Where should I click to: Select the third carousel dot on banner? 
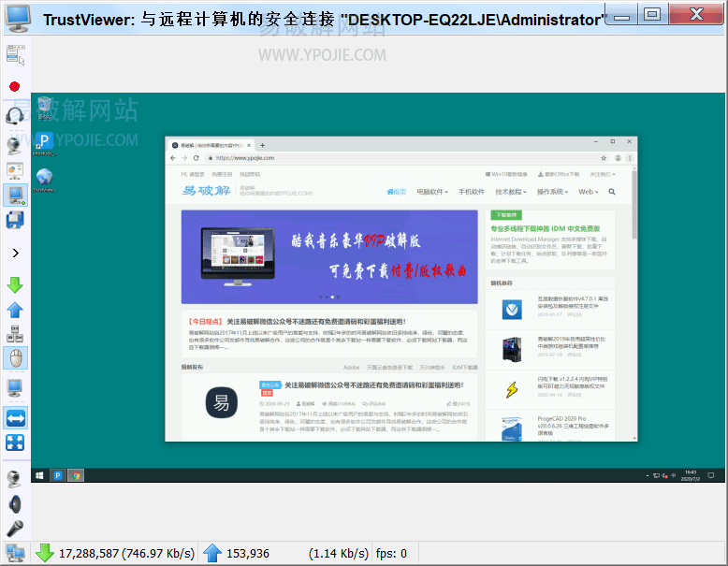(x=332, y=297)
